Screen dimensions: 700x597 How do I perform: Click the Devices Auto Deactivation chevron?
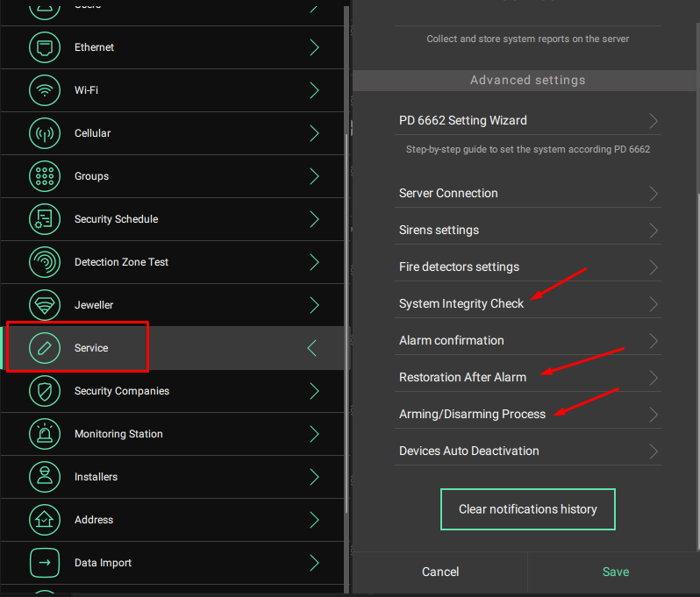click(654, 451)
